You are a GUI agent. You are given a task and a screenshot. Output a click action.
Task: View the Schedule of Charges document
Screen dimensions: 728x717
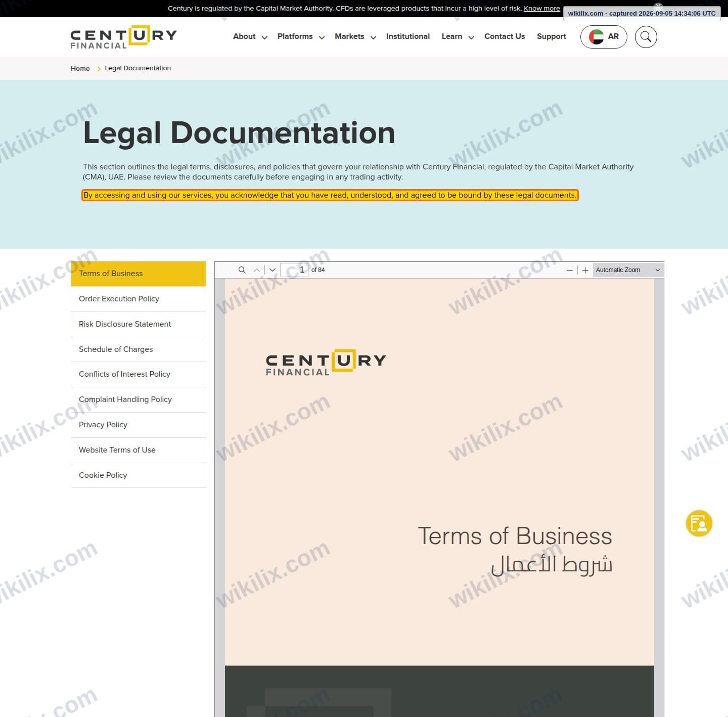point(139,349)
